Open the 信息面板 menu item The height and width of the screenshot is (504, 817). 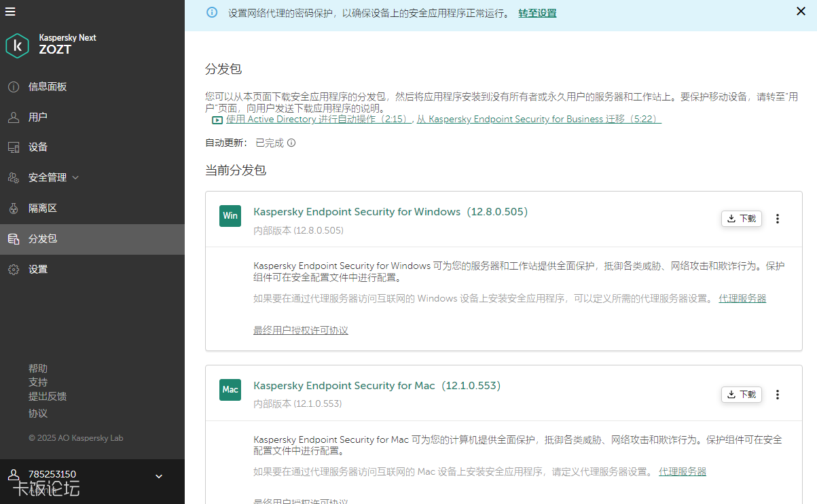click(92, 87)
